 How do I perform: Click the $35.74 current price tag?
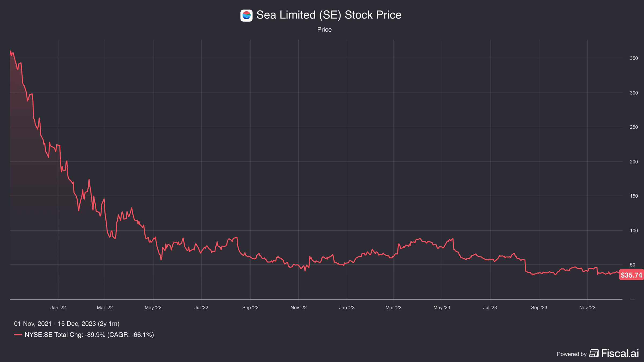[x=631, y=275]
